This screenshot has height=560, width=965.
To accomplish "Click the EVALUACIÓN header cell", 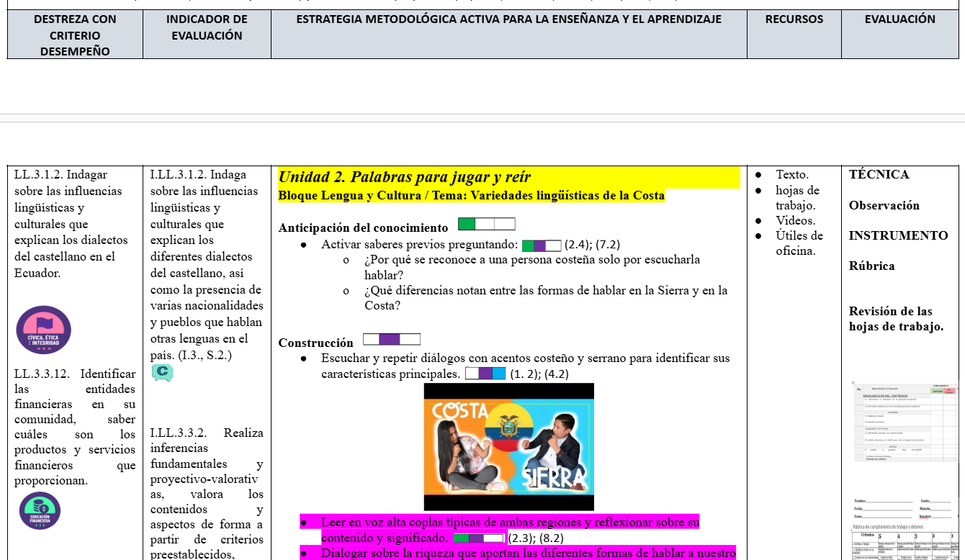I will (x=900, y=35).
